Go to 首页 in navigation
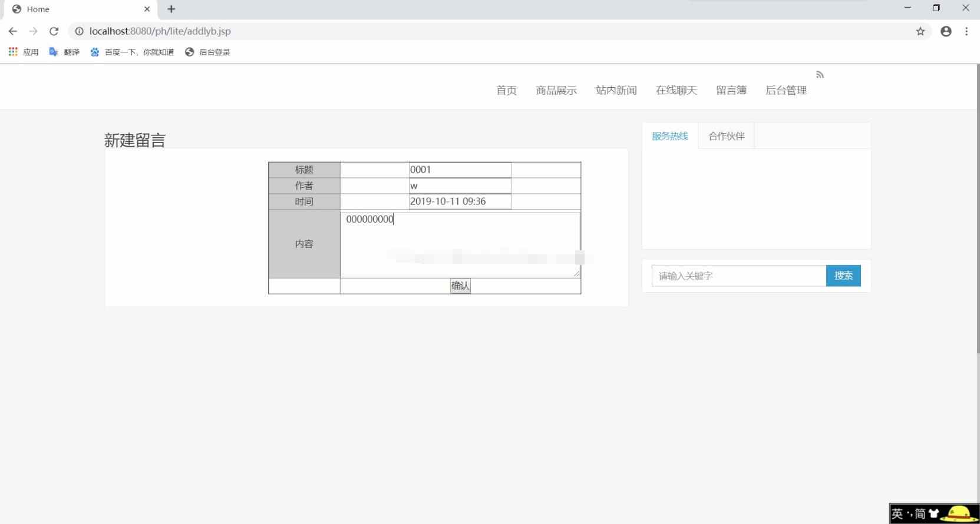Viewport: 980px width, 524px height. 506,90
